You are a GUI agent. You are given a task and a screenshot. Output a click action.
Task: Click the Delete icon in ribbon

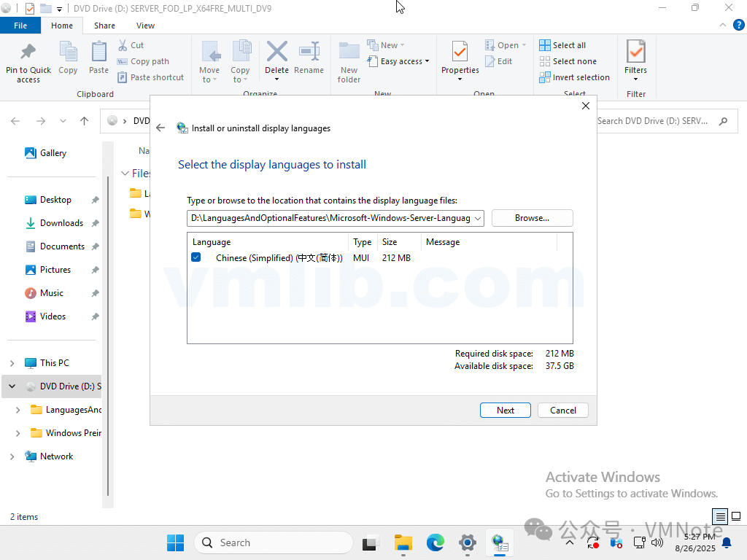(276, 52)
